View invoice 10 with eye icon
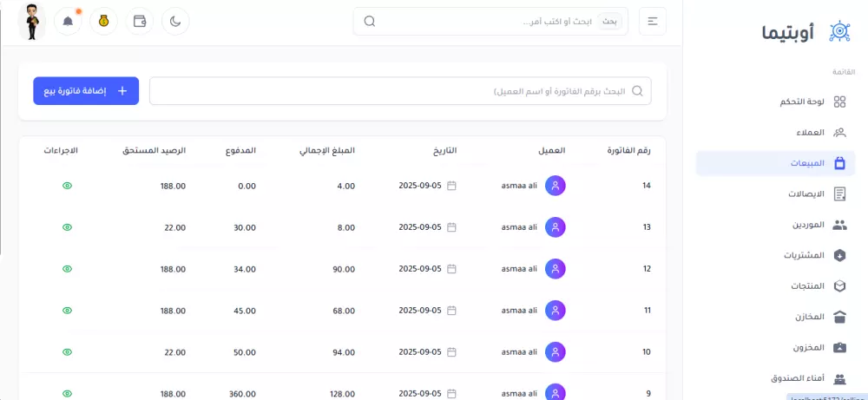This screenshot has height=400, width=868. [67, 352]
